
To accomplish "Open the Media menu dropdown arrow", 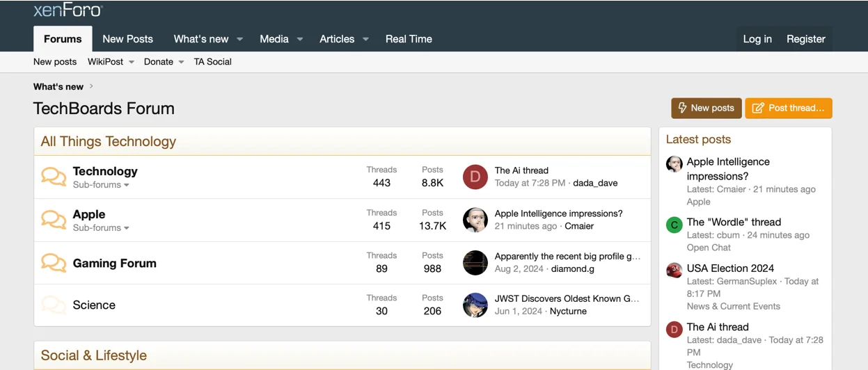I will [300, 40].
